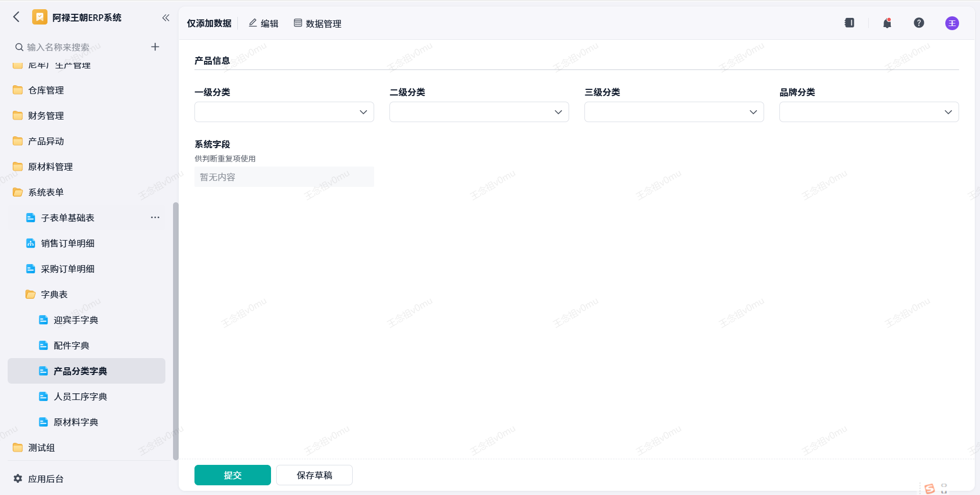Image resolution: width=980 pixels, height=495 pixels.
Task: Click the sidebar search magnifier icon
Action: coord(19,48)
